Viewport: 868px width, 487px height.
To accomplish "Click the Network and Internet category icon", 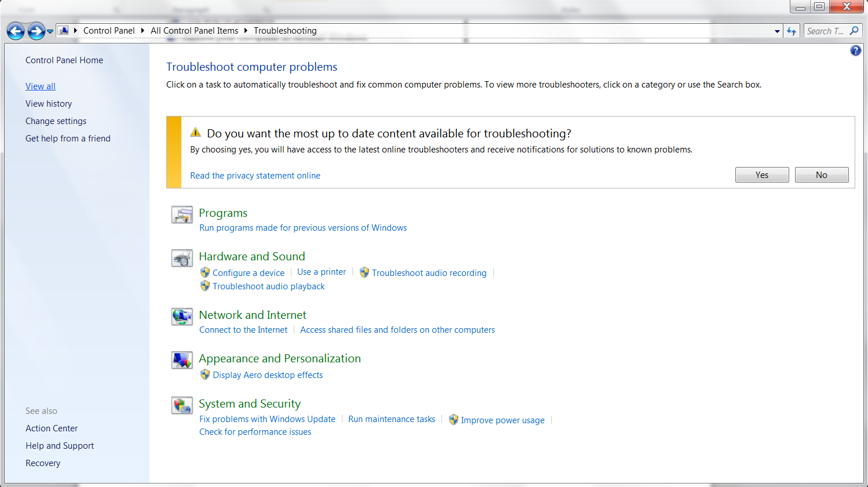I will (182, 317).
